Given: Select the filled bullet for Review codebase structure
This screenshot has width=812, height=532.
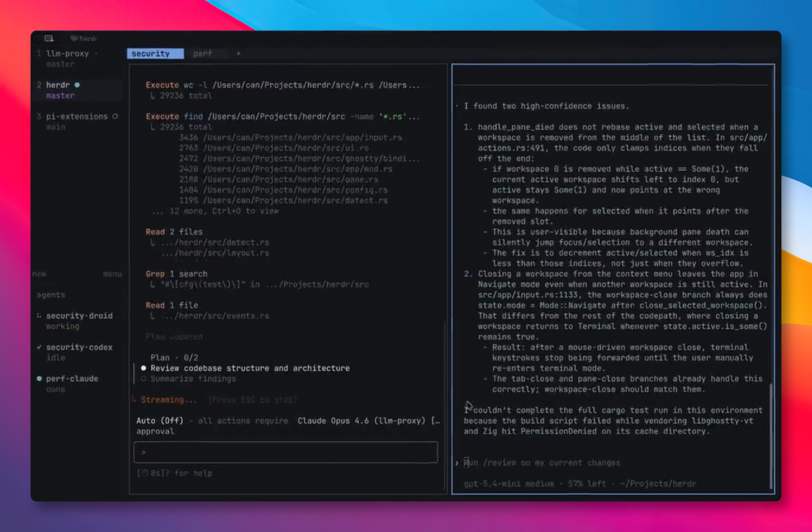Looking at the screenshot, I should pyautogui.click(x=144, y=368).
